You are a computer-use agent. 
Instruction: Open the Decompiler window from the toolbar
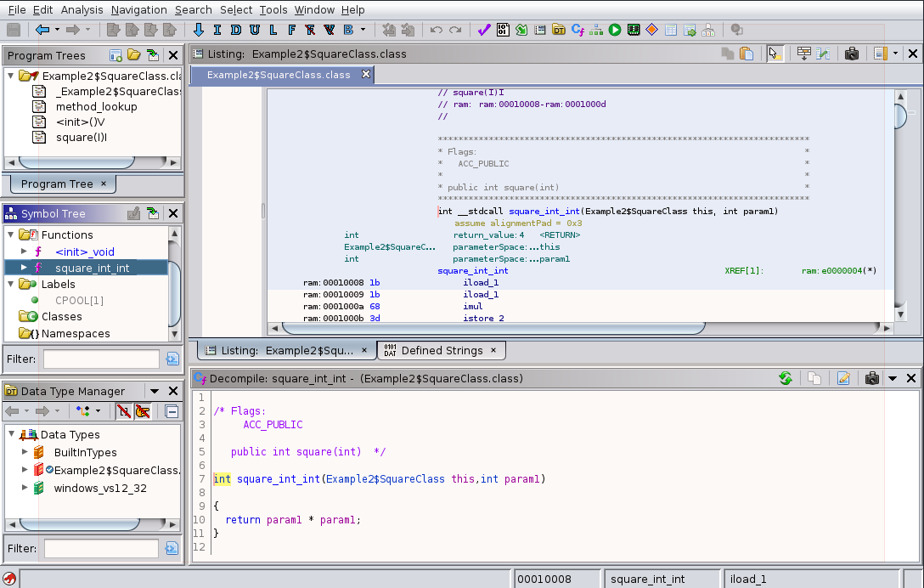tap(577, 30)
